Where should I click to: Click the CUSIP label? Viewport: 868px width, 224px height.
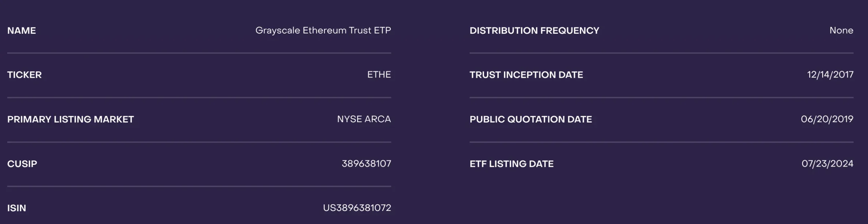[22, 164]
